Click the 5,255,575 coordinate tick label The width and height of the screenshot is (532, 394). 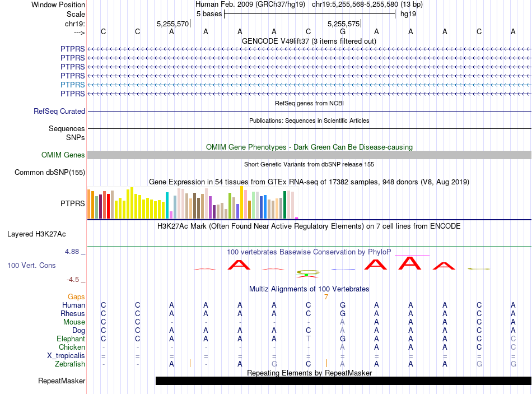click(343, 24)
